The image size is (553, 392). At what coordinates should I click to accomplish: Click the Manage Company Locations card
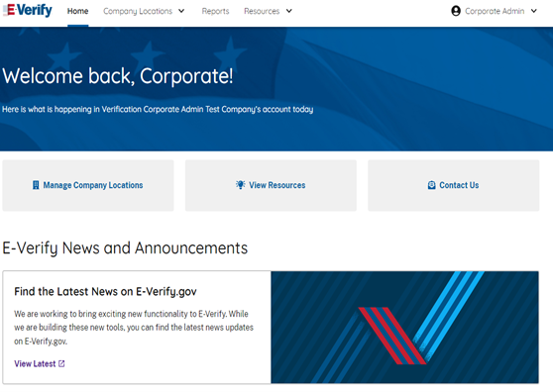click(x=88, y=185)
